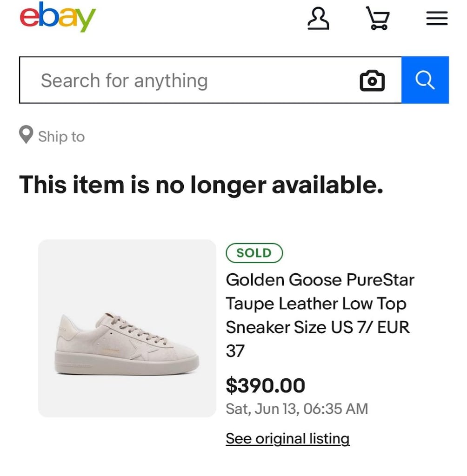Open the Golden Goose PureStar listing title
The image size is (467, 476).
coord(320,315)
